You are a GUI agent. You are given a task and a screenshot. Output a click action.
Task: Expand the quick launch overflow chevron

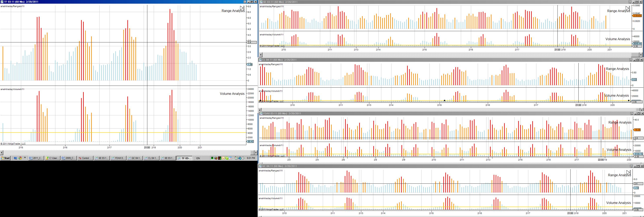point(25,158)
